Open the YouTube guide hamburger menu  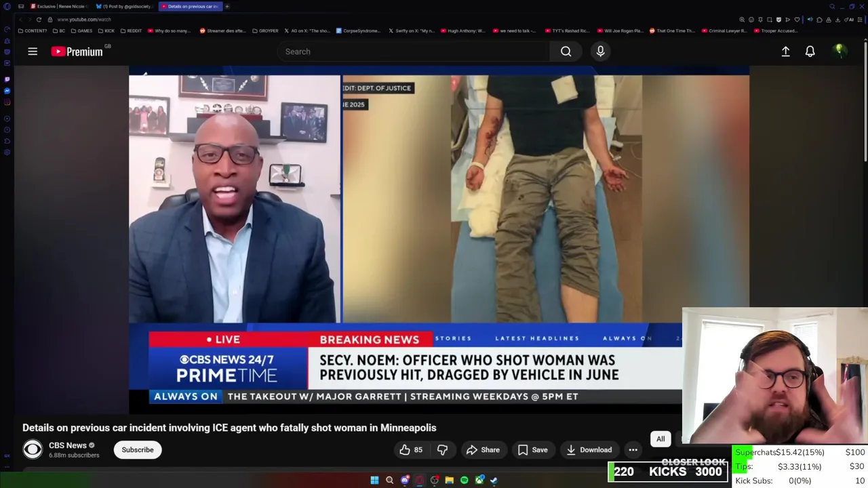point(33,52)
